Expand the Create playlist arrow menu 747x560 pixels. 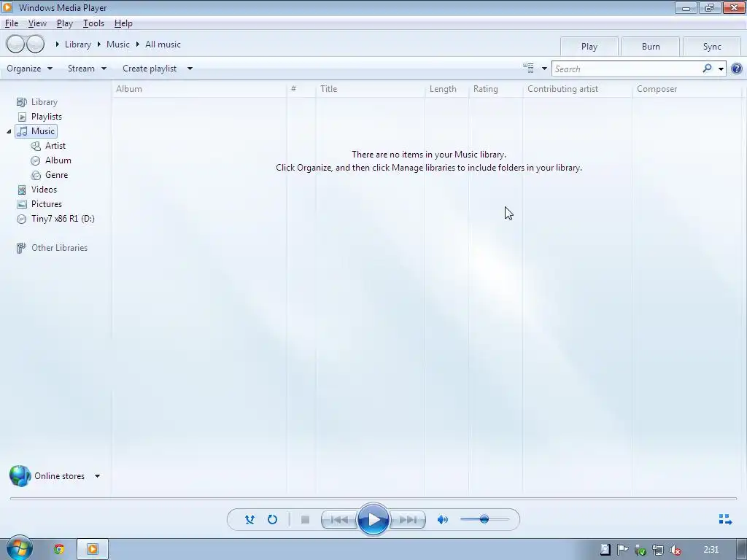point(190,69)
